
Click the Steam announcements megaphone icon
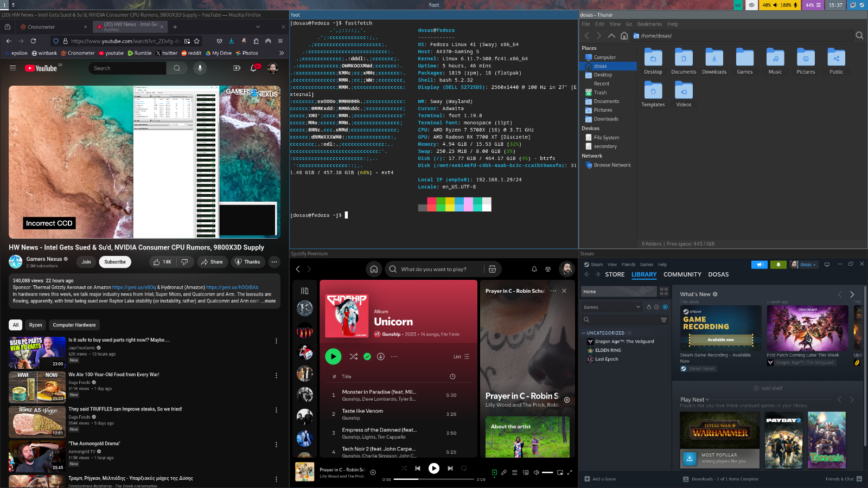(759, 265)
